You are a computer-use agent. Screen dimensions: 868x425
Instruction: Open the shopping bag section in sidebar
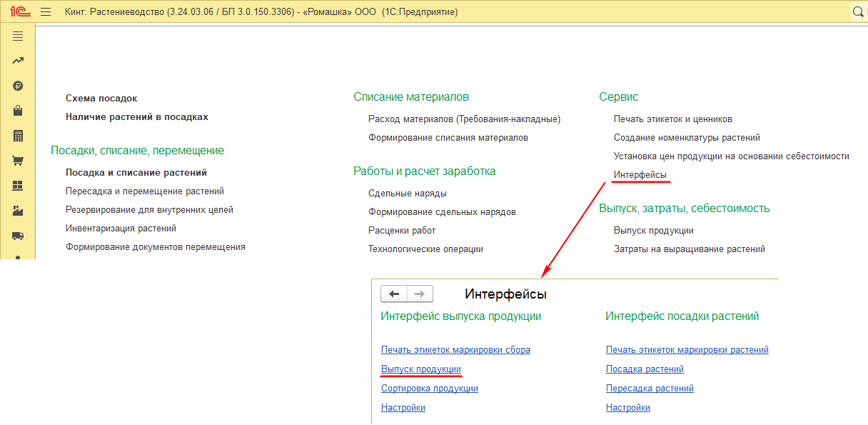tap(18, 111)
